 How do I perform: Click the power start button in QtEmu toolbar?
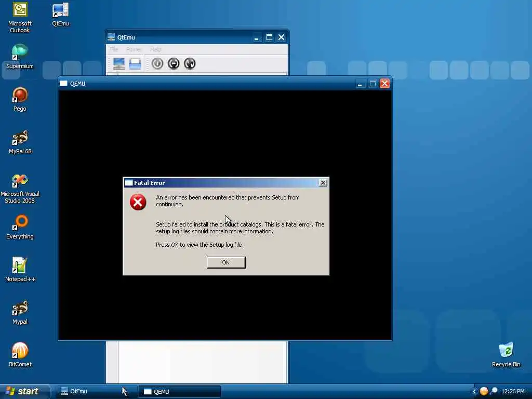[x=157, y=63]
